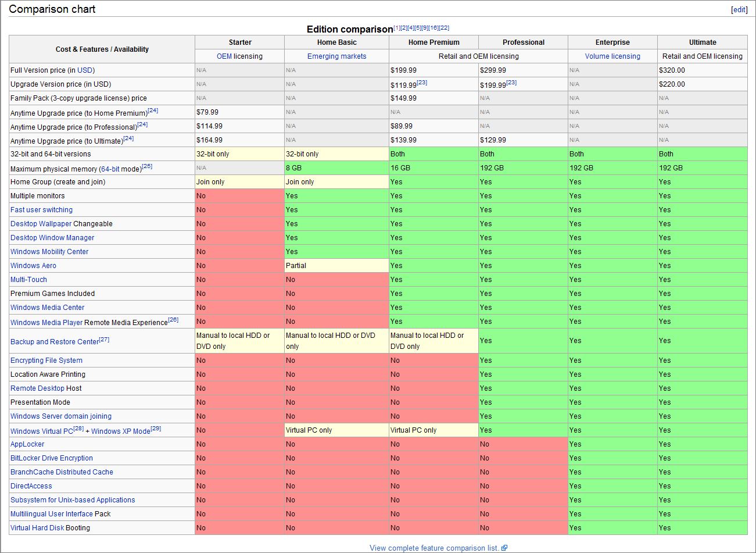
Task: Open the Windows Mobility Center link
Action: [x=49, y=252]
